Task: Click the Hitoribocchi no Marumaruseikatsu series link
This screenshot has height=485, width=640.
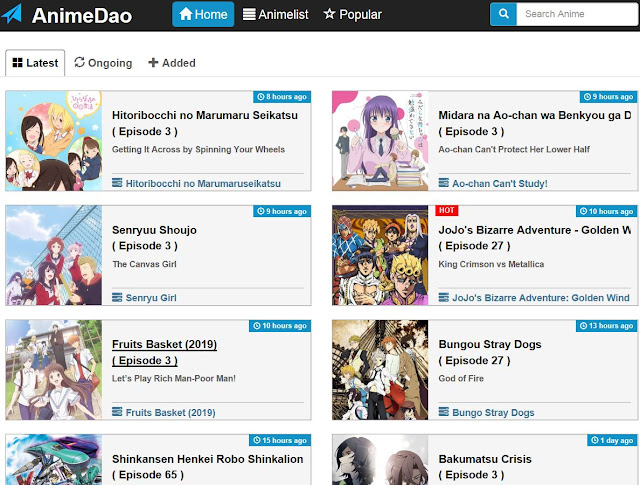Action: click(203, 183)
